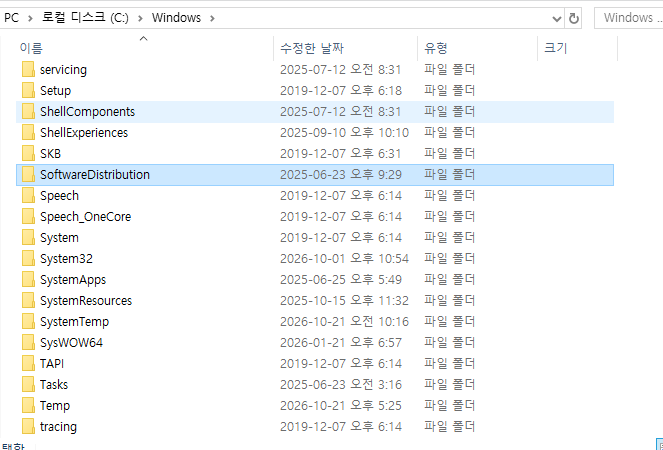Image resolution: width=663 pixels, height=450 pixels.
Task: Sort by 이름 column header
Action: coord(145,48)
